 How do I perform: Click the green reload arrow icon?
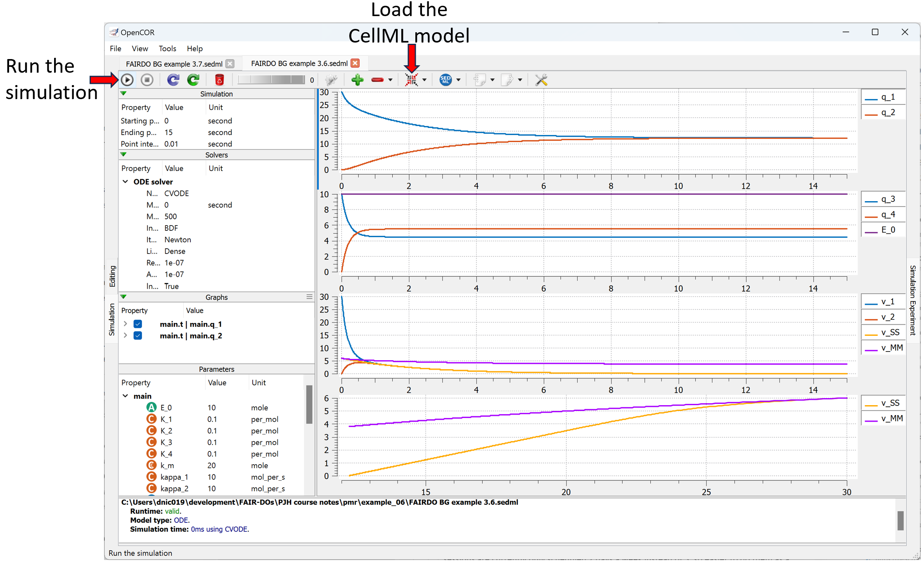[193, 80]
